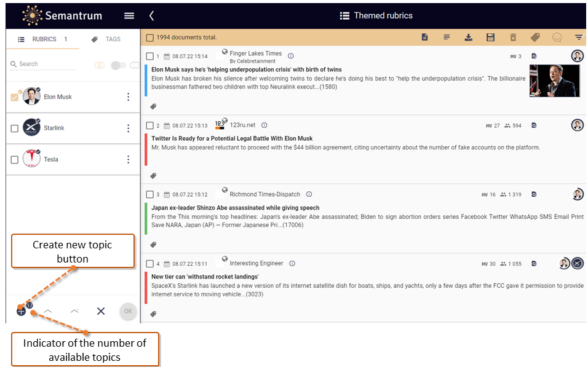Click the delete trash icon in the toolbar
The image size is (588, 367).
513,37
